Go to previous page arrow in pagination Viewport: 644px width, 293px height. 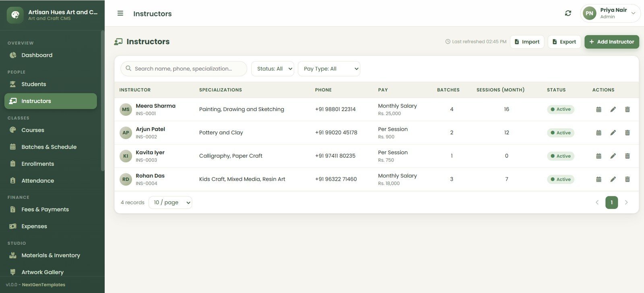(597, 202)
